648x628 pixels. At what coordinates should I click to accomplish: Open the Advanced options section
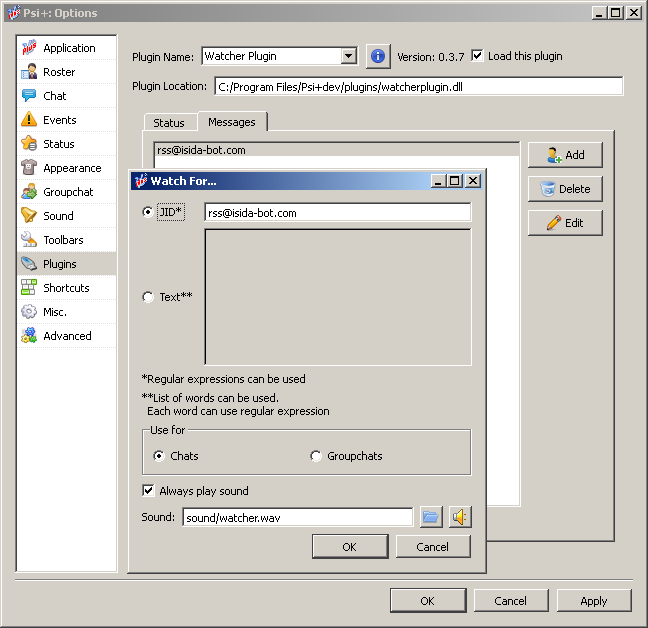[67, 336]
